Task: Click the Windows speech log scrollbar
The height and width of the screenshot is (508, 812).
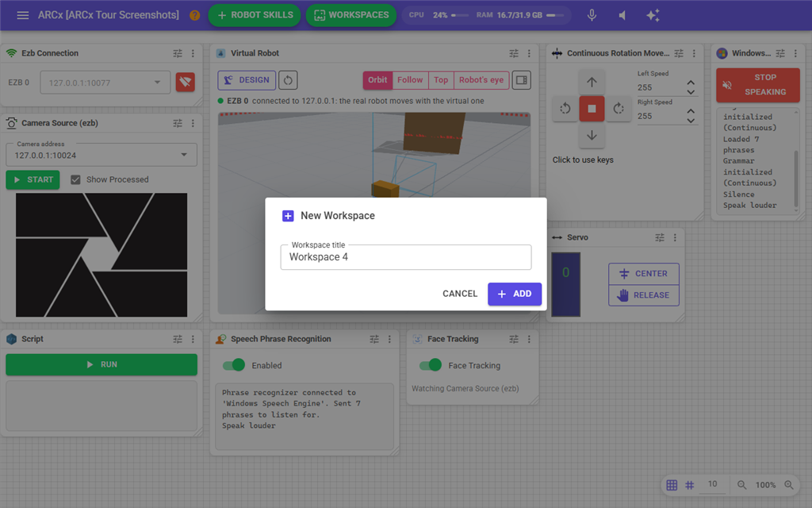Action: pyautogui.click(x=796, y=179)
